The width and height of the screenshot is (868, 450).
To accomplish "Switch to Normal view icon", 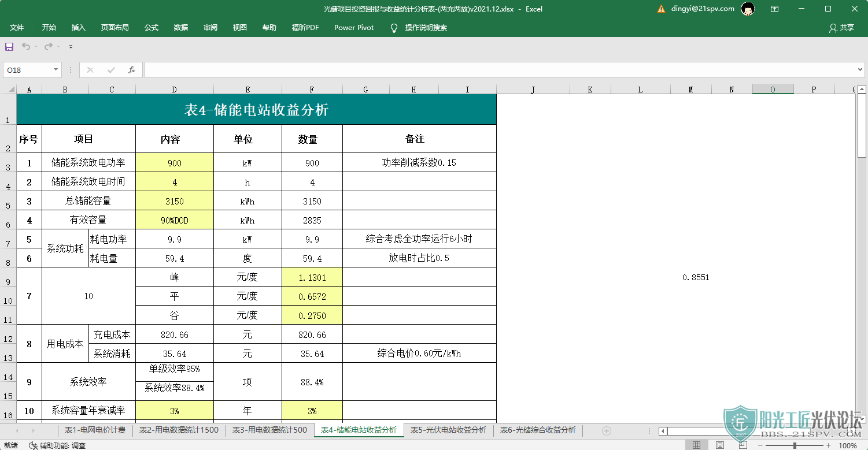I will (697, 445).
